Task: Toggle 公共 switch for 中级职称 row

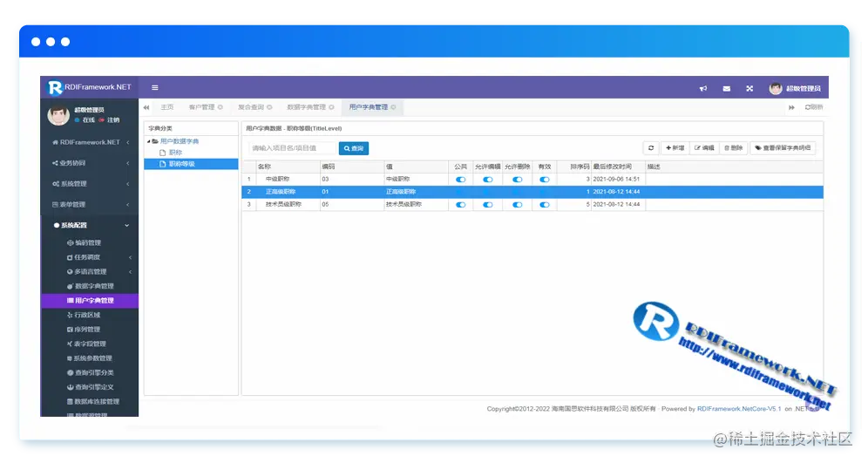Action: 460,180
